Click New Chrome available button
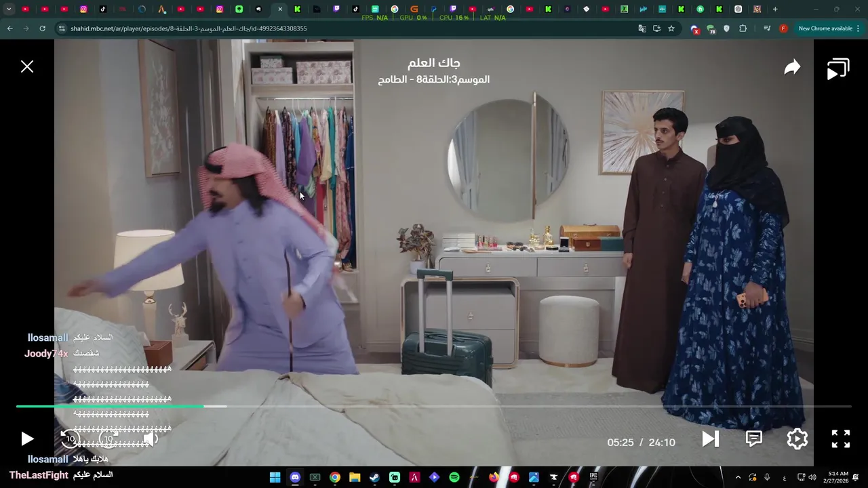The height and width of the screenshot is (488, 868). click(x=825, y=28)
